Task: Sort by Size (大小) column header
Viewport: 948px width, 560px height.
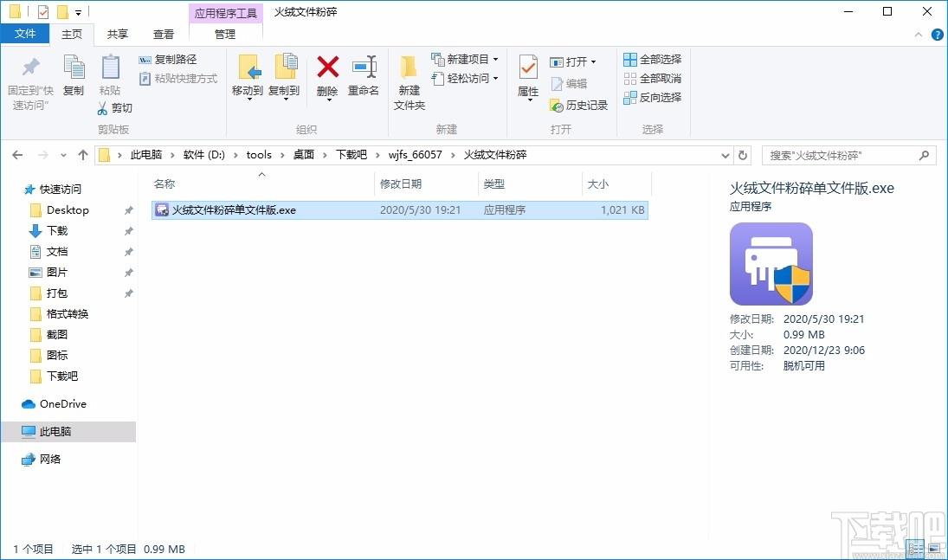Action: pos(598,183)
